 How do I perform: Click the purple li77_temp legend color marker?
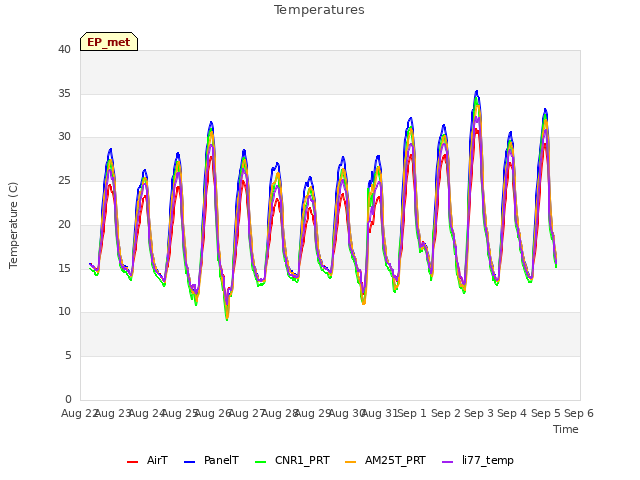click(x=448, y=462)
